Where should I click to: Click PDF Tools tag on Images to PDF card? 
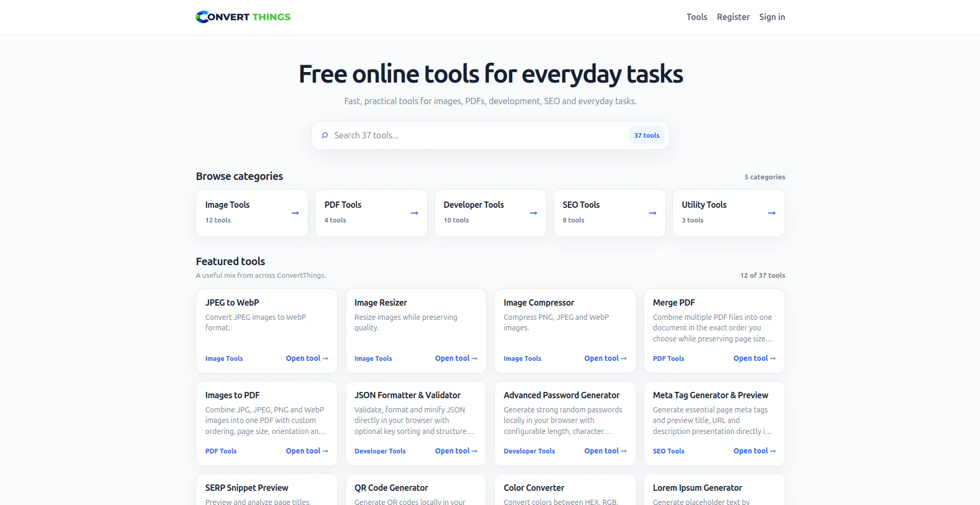pos(221,451)
